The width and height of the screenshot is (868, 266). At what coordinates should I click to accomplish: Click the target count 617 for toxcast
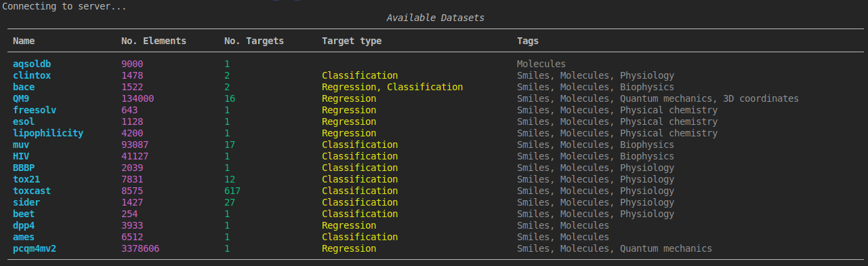click(x=232, y=191)
